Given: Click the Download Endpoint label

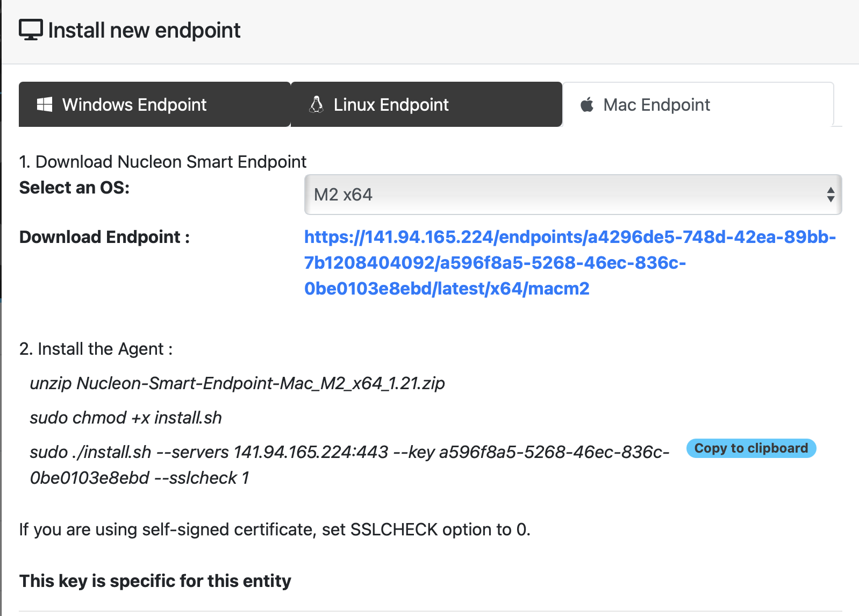Looking at the screenshot, I should point(104,237).
